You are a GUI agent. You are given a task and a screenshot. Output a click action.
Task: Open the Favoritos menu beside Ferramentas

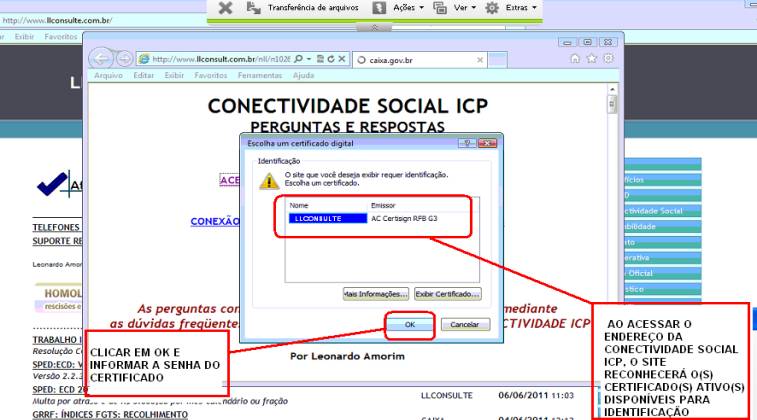pos(210,75)
